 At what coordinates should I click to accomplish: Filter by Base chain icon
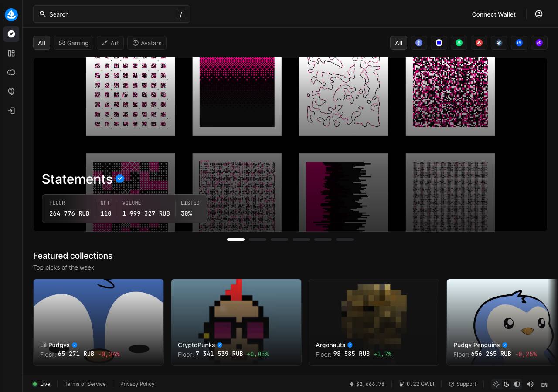(439, 43)
